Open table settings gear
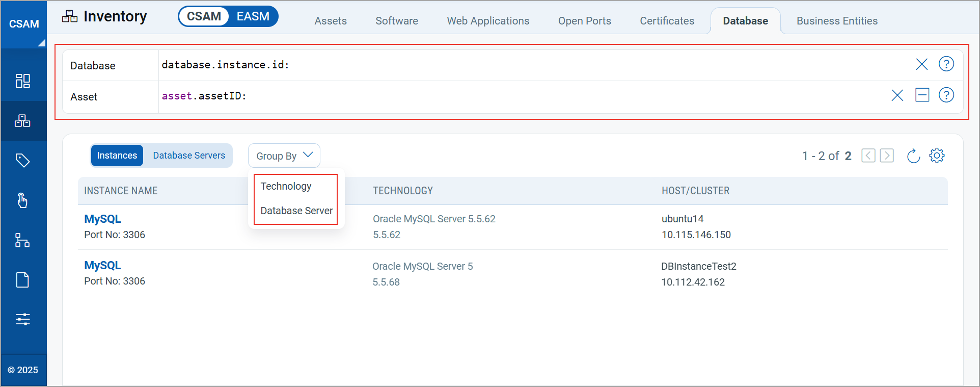Image resolution: width=980 pixels, height=387 pixels. coord(937,156)
